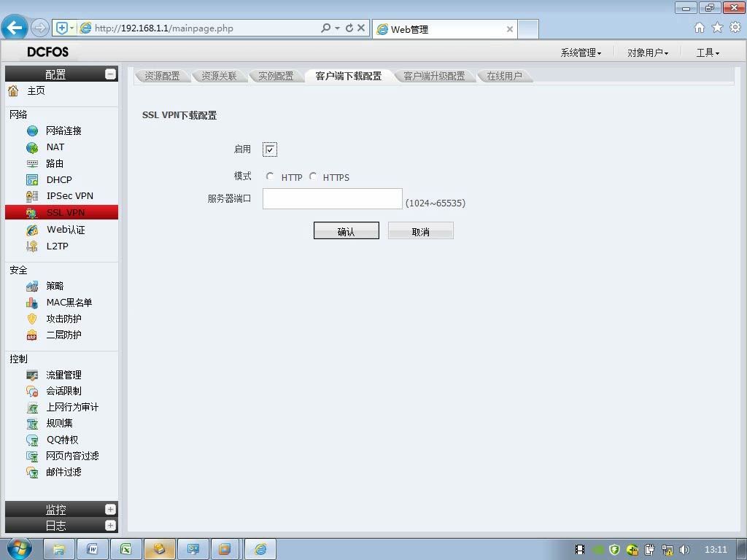
Task: Click the globe icon for 网络连接
Action: pos(32,131)
